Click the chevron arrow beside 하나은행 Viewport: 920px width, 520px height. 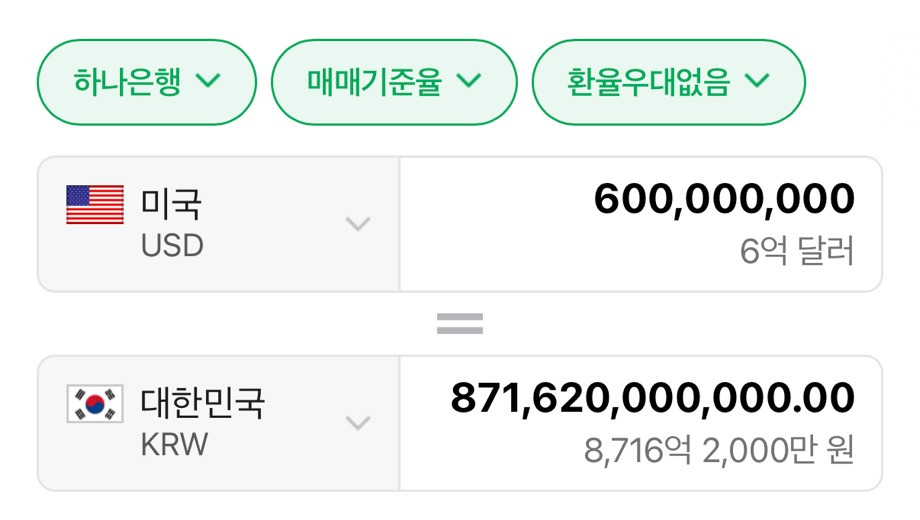(209, 81)
